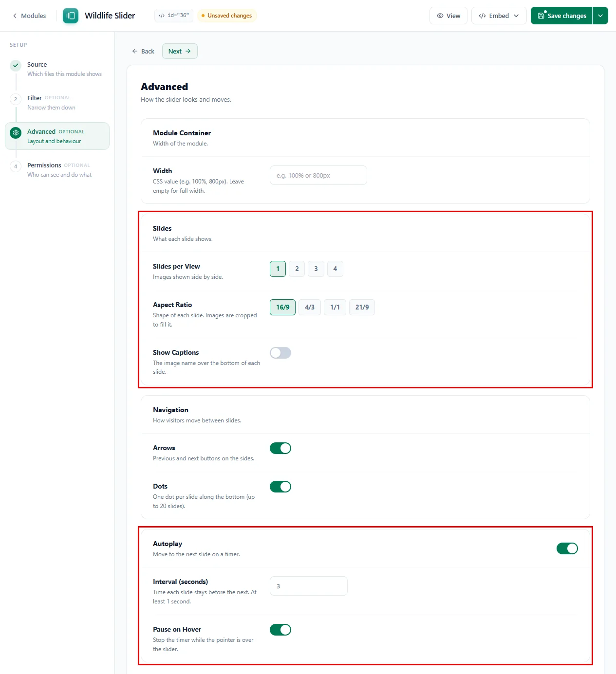The height and width of the screenshot is (674, 616).
Task: Click the left arrow icon beside Back
Action: [x=135, y=51]
